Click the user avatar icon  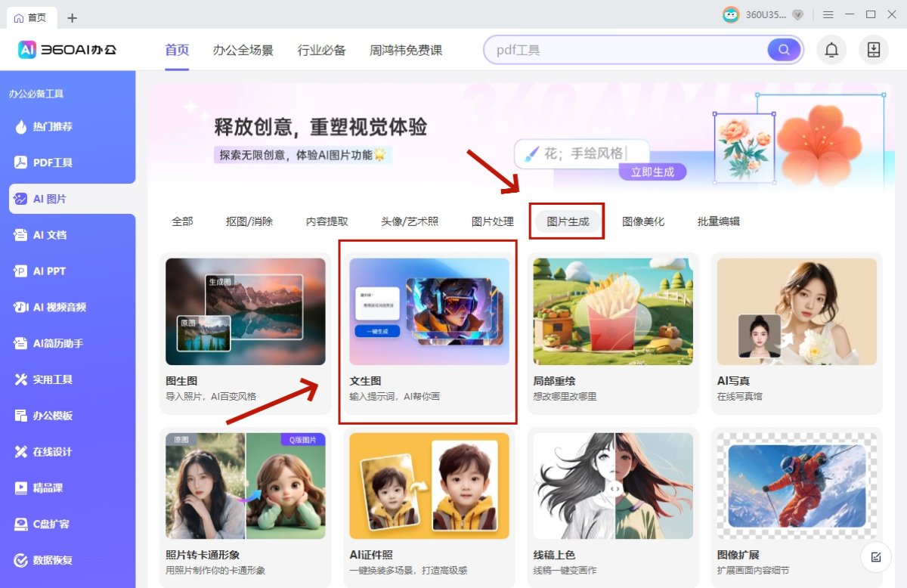731,14
